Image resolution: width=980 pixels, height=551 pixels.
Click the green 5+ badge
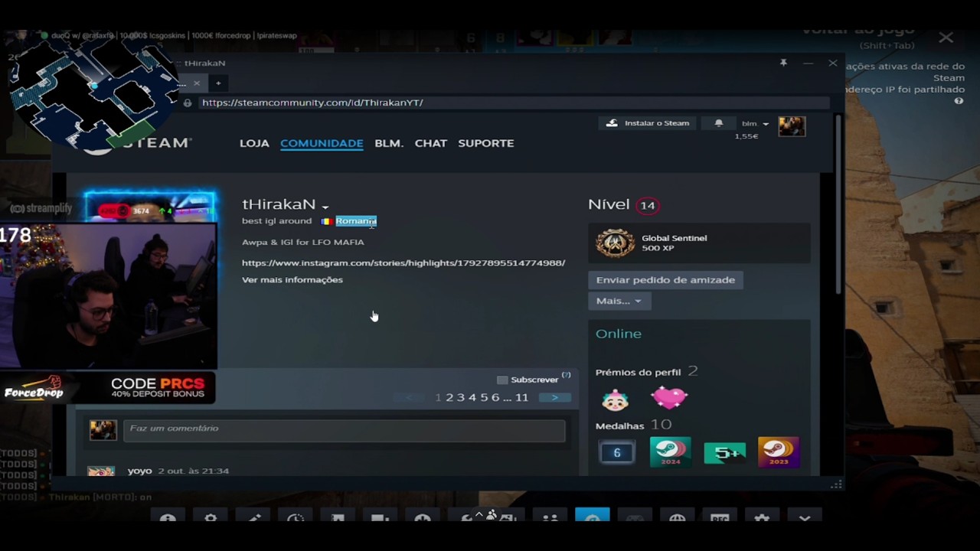click(724, 453)
